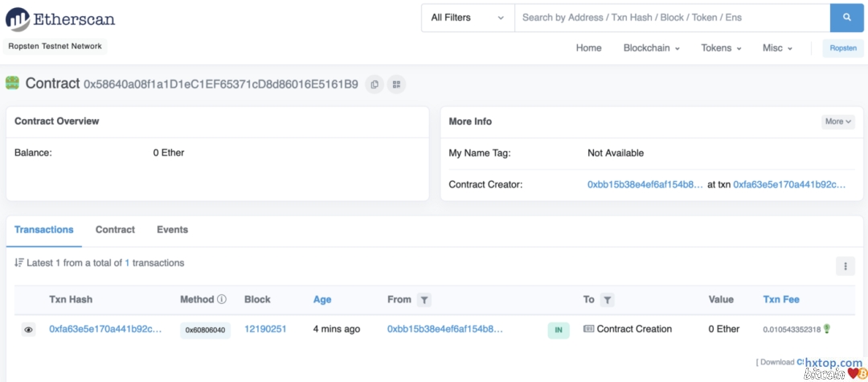Viewport: 868px width, 382px height.
Task: Click the Etherscan logo
Action: click(60, 18)
